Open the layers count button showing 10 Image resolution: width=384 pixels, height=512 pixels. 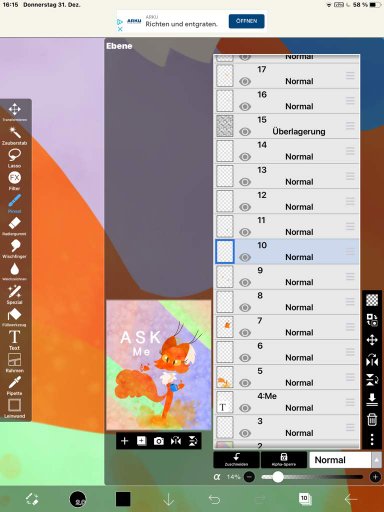click(x=305, y=499)
